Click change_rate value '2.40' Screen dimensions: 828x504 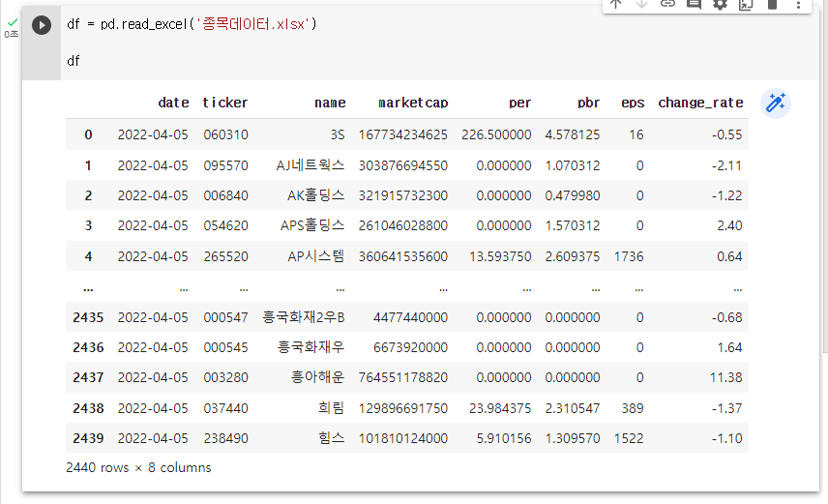(x=729, y=225)
